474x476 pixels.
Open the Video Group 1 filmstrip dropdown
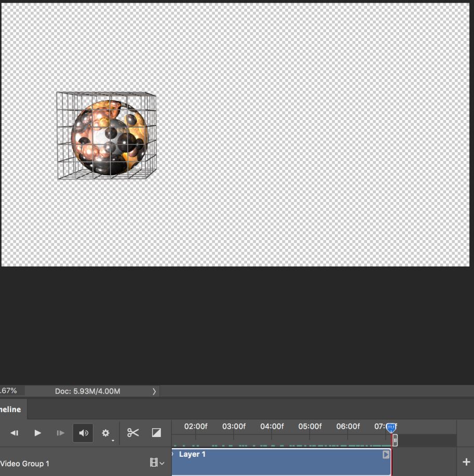[x=157, y=462]
